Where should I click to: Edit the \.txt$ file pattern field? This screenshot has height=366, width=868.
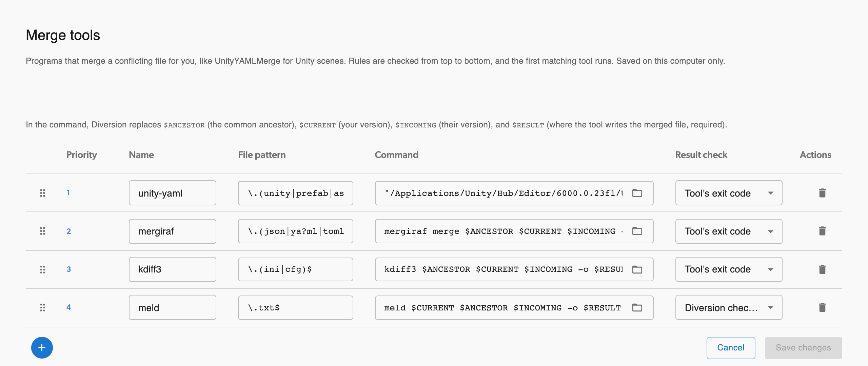point(295,307)
